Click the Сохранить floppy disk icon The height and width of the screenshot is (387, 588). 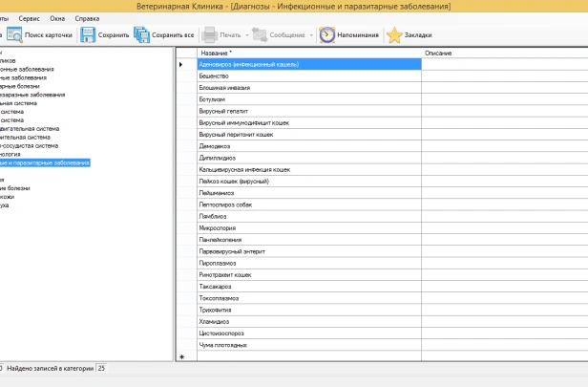click(x=88, y=35)
